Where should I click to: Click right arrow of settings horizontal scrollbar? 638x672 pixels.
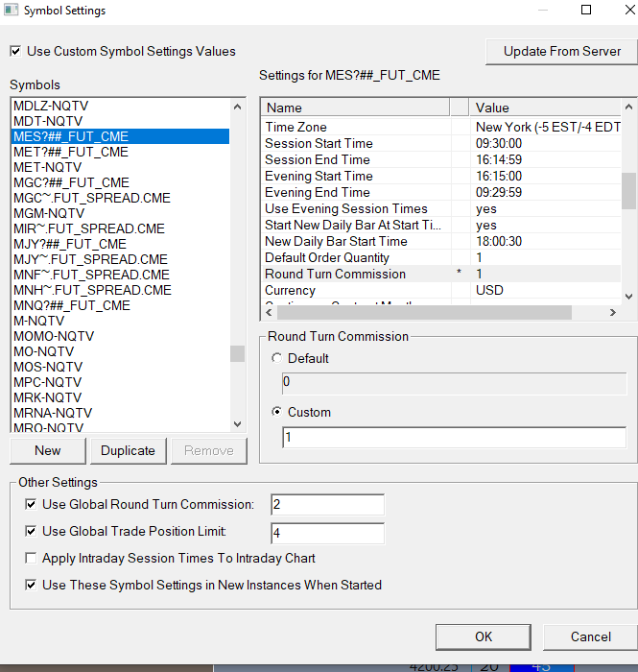tap(613, 313)
